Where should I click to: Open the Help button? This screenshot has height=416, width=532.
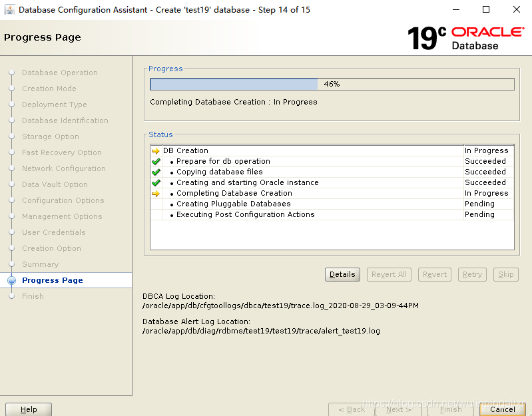tap(29, 409)
